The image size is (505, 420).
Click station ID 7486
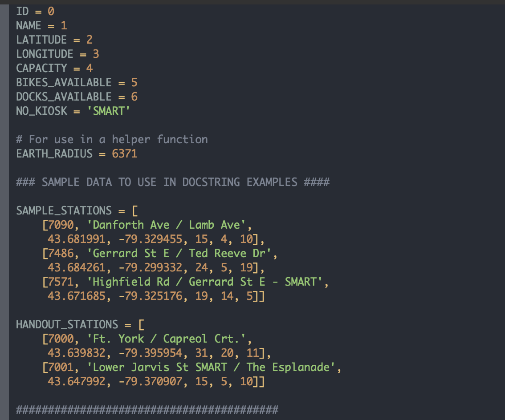click(x=61, y=253)
